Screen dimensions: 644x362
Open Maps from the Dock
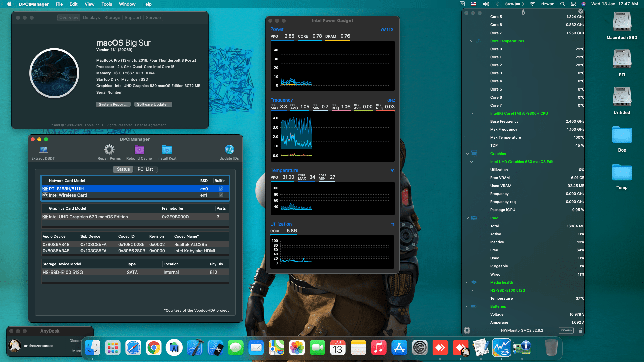click(x=277, y=348)
